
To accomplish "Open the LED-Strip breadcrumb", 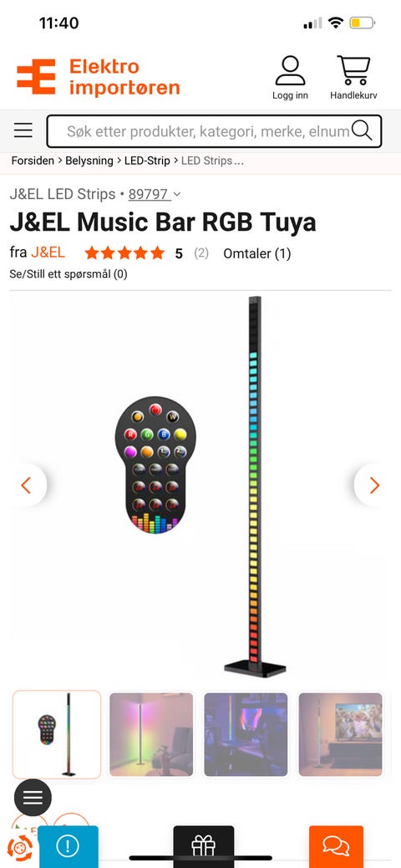I will [147, 161].
